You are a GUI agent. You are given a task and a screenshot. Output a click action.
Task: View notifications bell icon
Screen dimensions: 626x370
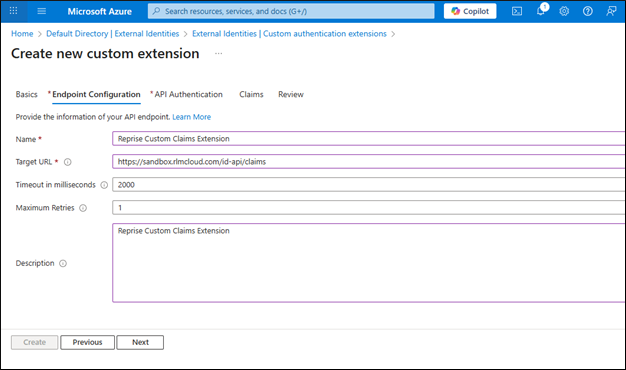point(541,11)
